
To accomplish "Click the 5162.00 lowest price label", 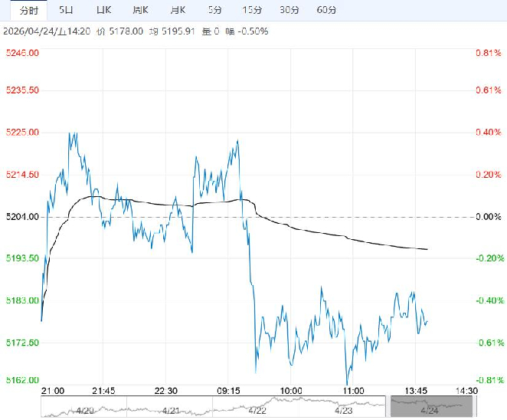I will pyautogui.click(x=21, y=380).
